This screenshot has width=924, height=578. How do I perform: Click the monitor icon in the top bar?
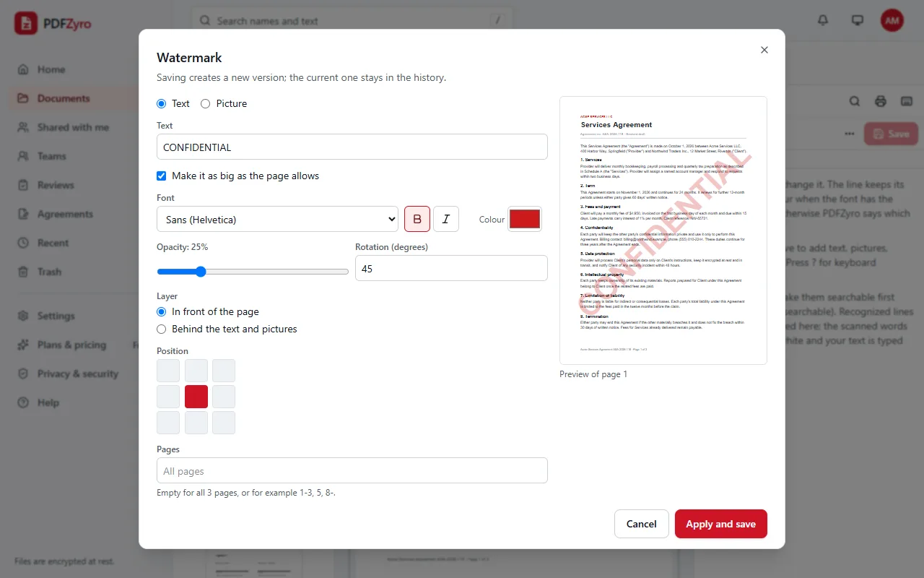click(858, 20)
